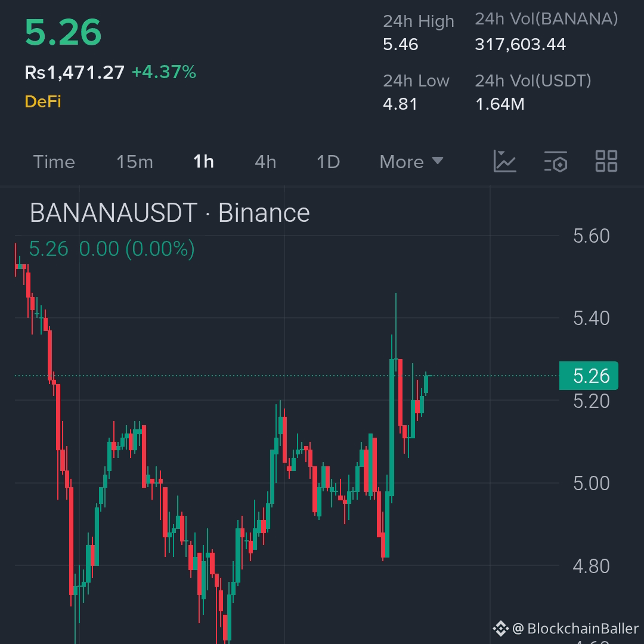Open chart settings with the hexagon gear icon

pyautogui.click(x=556, y=162)
